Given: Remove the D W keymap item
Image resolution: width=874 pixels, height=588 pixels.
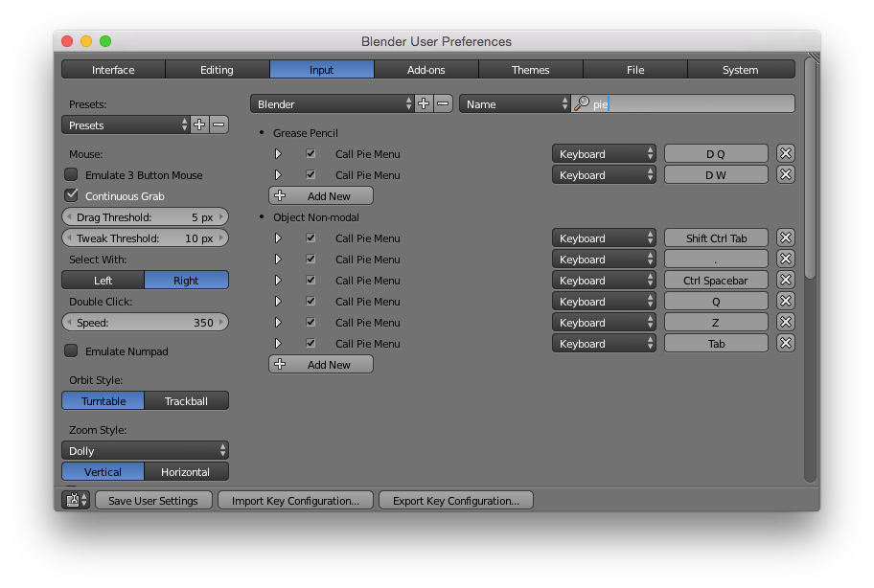Looking at the screenshot, I should tap(786, 175).
